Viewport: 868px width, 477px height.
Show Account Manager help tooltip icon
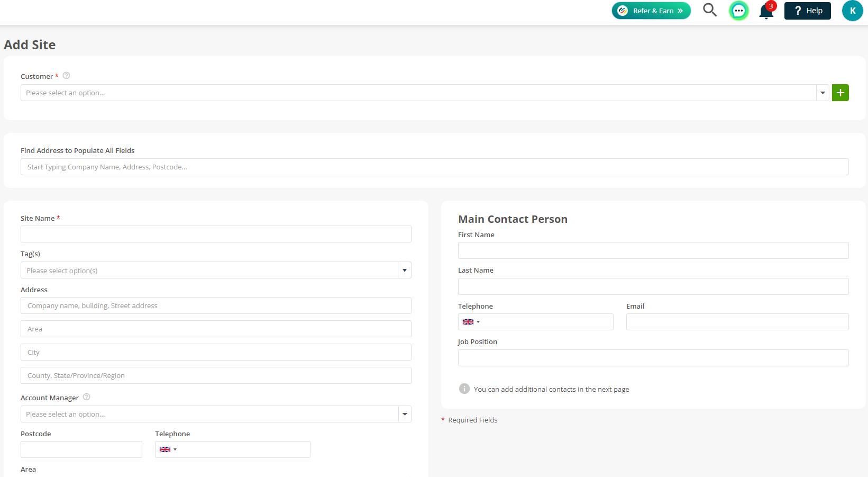87,397
